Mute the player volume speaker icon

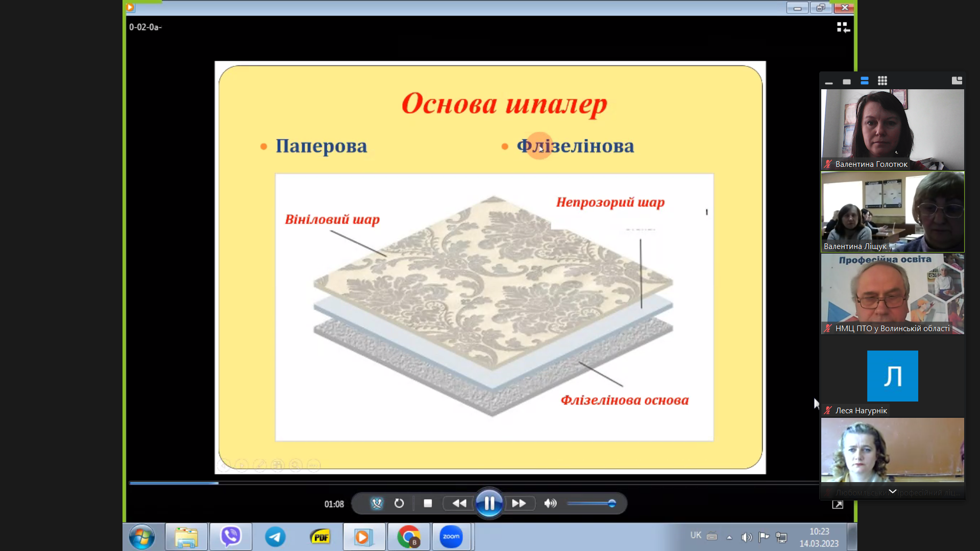550,504
